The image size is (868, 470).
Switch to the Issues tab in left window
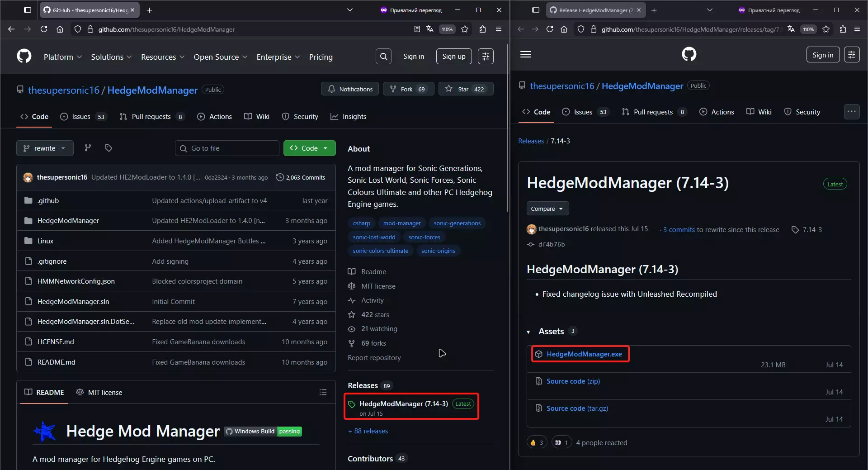click(x=81, y=117)
